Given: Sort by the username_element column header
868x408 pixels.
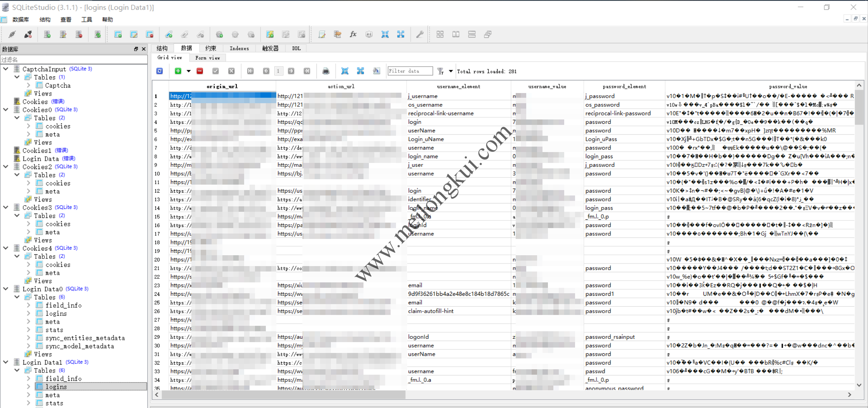Looking at the screenshot, I should click(x=458, y=87).
